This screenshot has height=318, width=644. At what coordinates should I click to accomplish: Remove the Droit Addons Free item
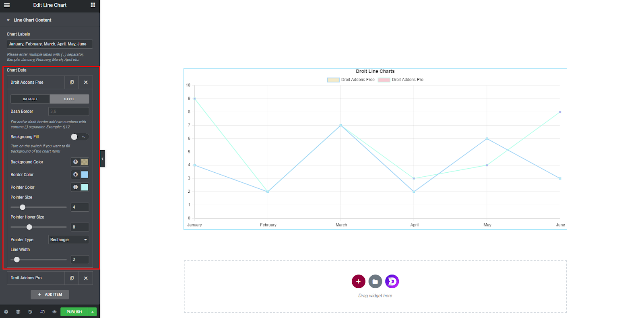click(86, 82)
